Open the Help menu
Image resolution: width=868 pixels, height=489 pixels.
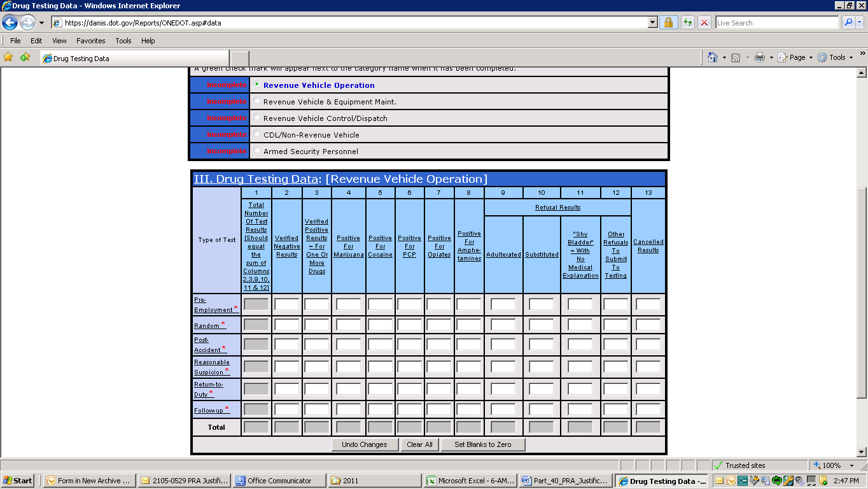click(148, 41)
